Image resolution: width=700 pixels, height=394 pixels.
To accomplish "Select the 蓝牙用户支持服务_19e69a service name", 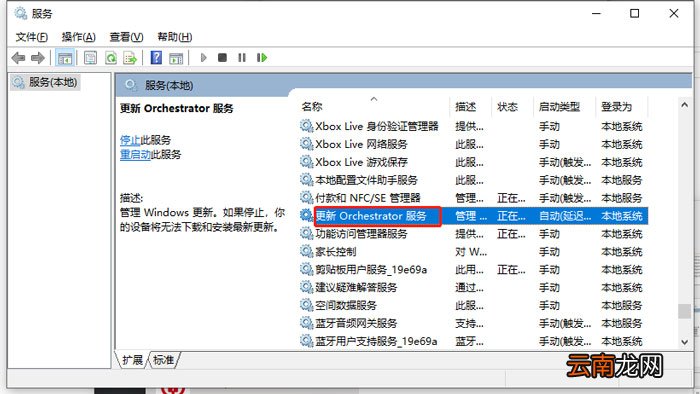I will click(376, 341).
